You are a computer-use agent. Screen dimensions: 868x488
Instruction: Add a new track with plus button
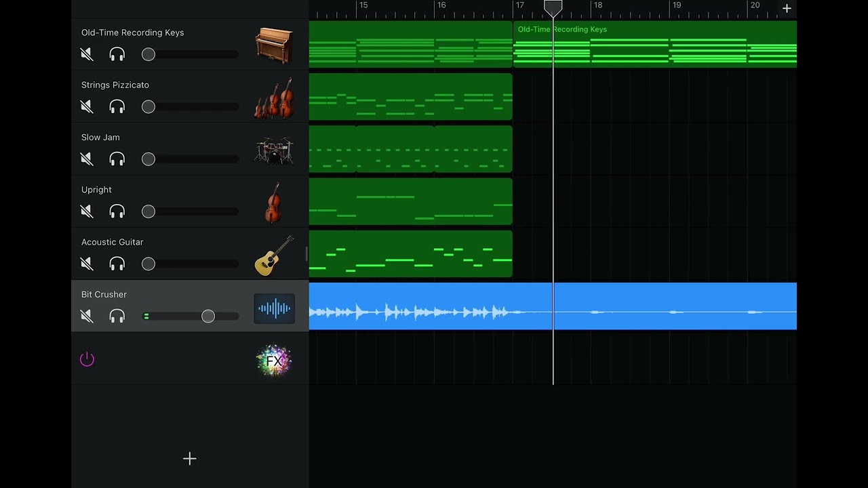(190, 459)
